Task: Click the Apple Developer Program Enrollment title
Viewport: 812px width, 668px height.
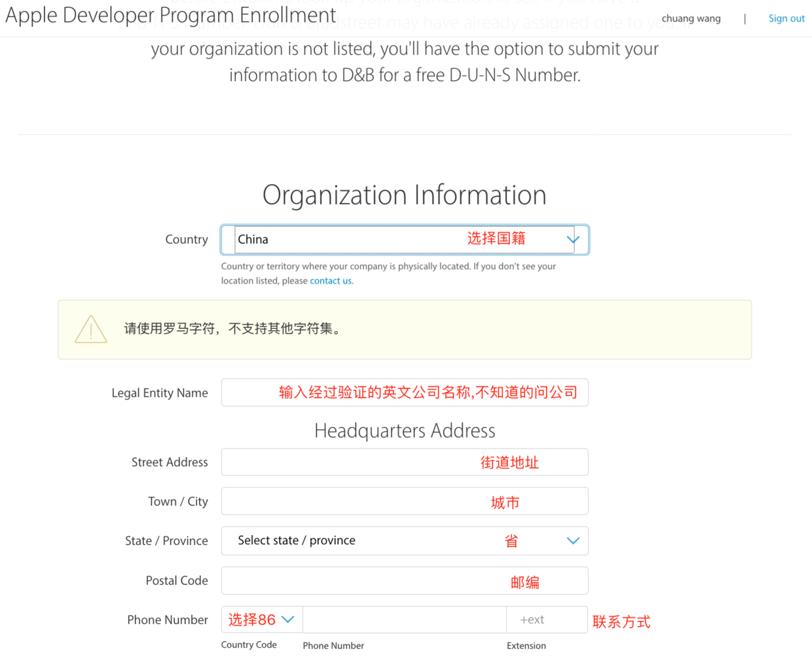Action: tap(171, 14)
